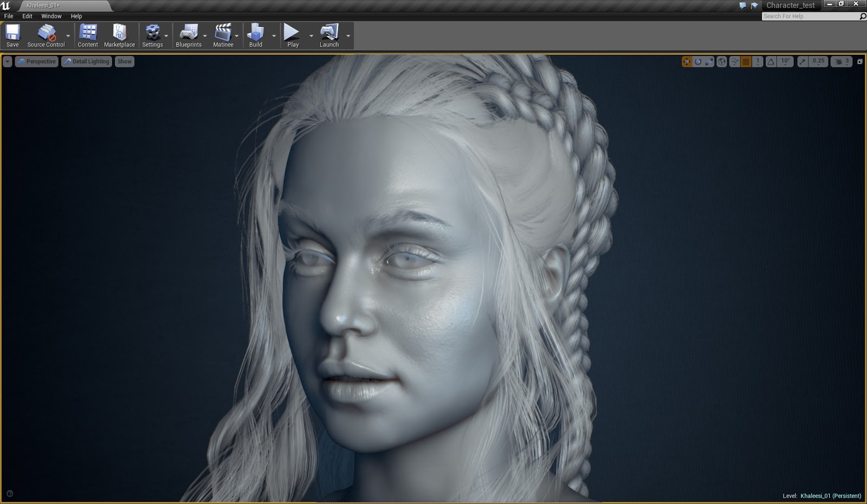The image size is (867, 504).
Task: Open the Detail Lighting view mode menu
Action: click(x=87, y=62)
